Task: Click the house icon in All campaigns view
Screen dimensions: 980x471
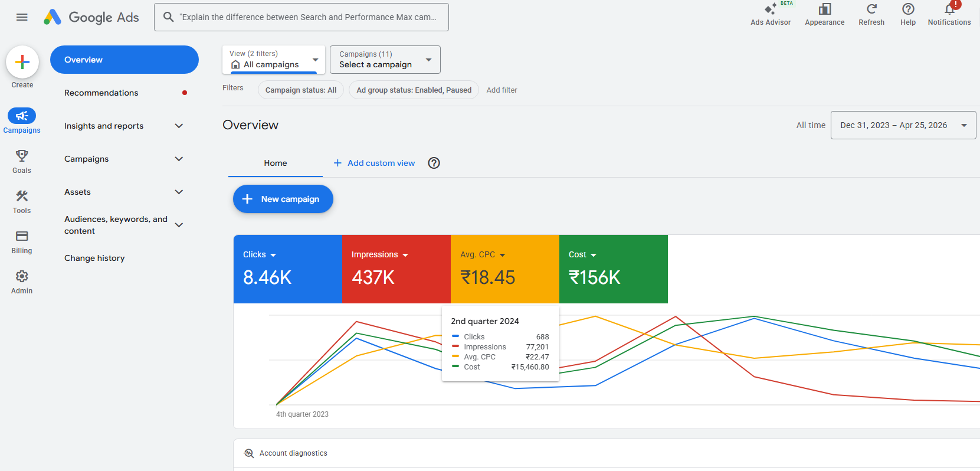Action: (x=235, y=65)
